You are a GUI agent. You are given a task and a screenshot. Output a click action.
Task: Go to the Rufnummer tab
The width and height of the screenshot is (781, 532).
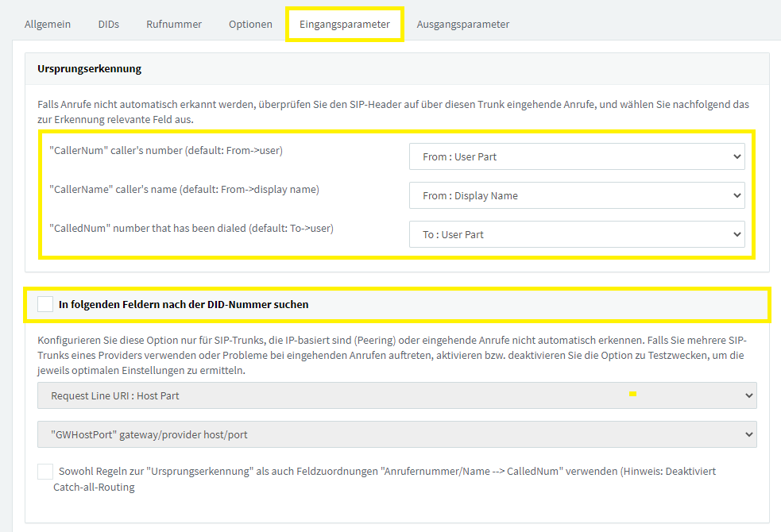174,24
